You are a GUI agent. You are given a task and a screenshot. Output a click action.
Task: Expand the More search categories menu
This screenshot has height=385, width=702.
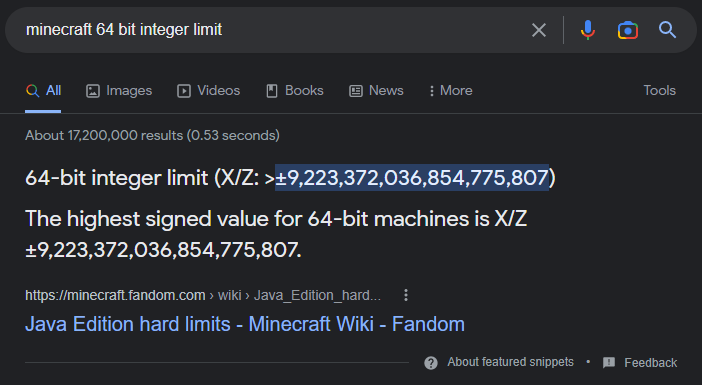pos(450,91)
